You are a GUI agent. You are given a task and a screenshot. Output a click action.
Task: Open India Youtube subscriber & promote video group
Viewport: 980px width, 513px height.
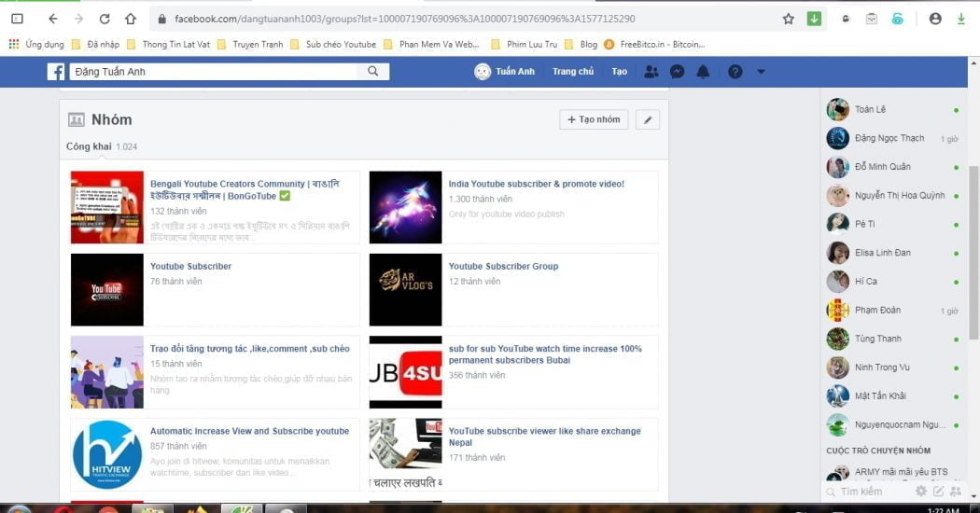[x=537, y=184]
